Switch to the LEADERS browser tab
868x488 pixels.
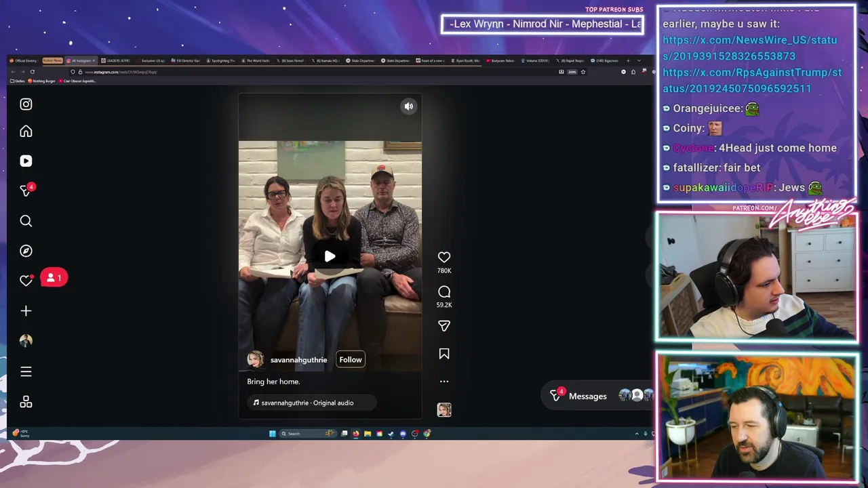tap(115, 60)
